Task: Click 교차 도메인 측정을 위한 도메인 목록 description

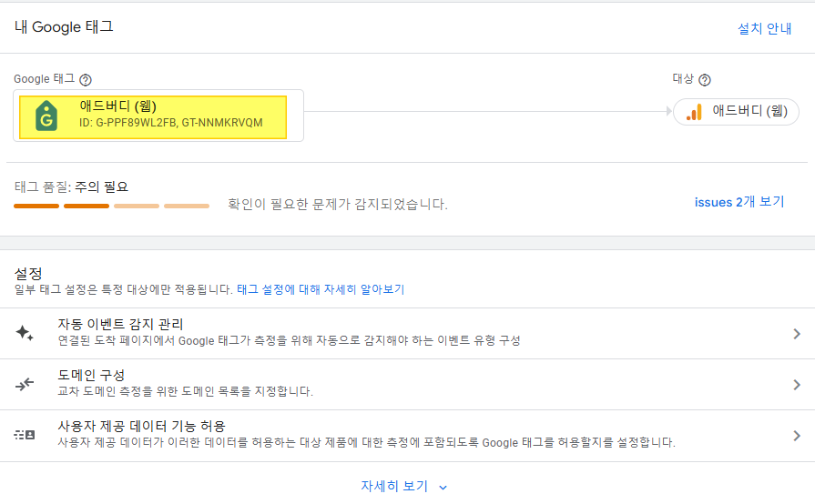Action: [x=186, y=391]
